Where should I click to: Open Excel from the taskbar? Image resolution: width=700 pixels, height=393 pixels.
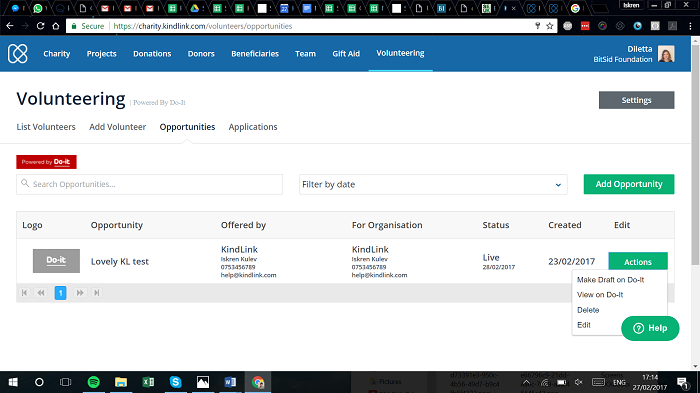point(148,382)
